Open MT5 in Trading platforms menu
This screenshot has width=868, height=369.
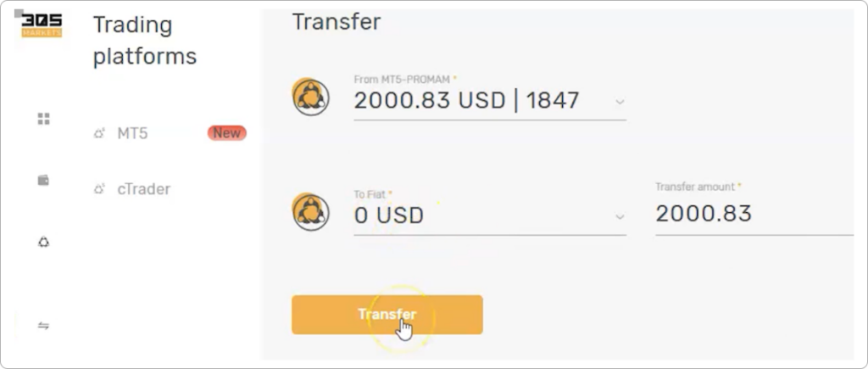pyautogui.click(x=132, y=133)
